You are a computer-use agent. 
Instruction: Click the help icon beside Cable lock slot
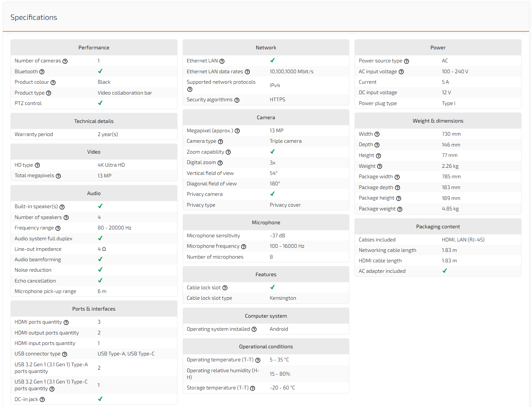[225, 288]
